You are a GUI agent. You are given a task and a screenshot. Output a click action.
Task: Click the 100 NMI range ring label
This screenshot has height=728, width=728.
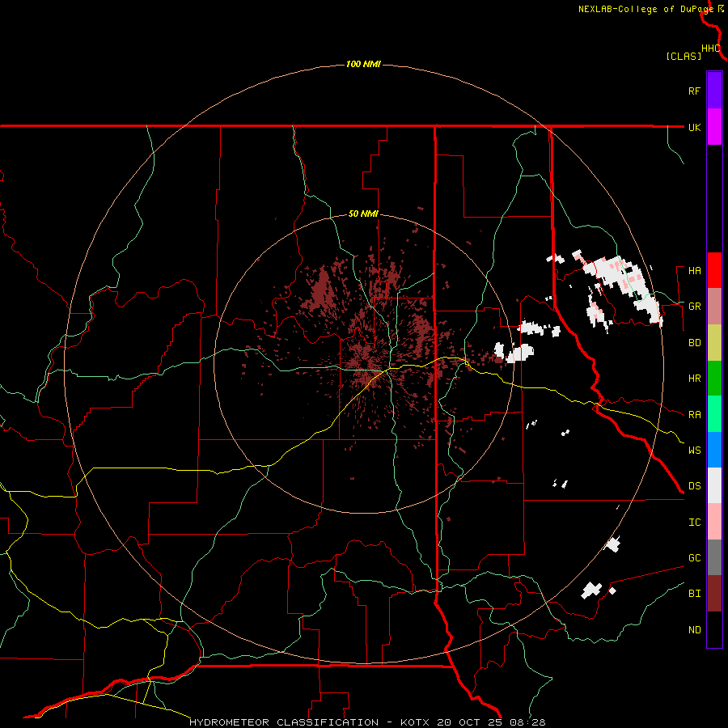click(363, 64)
